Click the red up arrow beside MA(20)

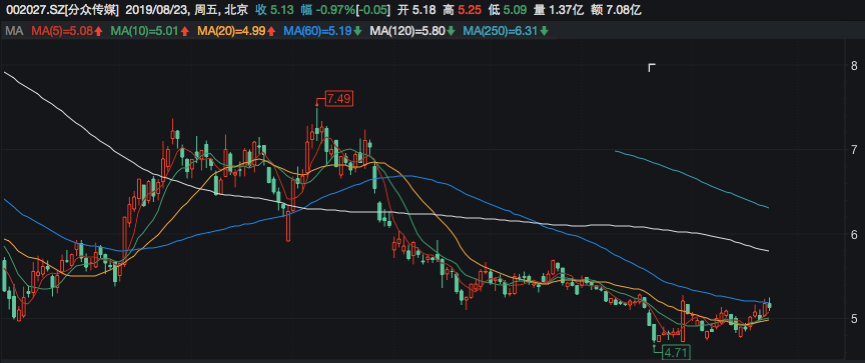click(271, 31)
